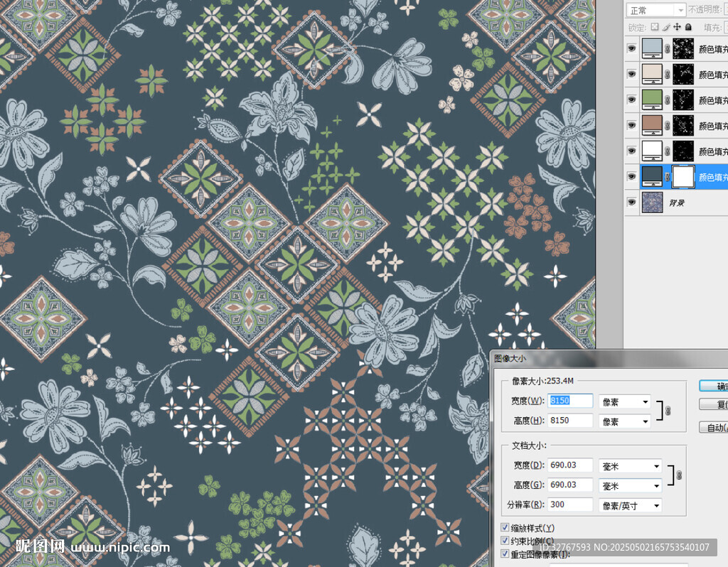Click the pixel dimensions constrain link icon
Screen dimensions: 728x567
[x=667, y=411]
